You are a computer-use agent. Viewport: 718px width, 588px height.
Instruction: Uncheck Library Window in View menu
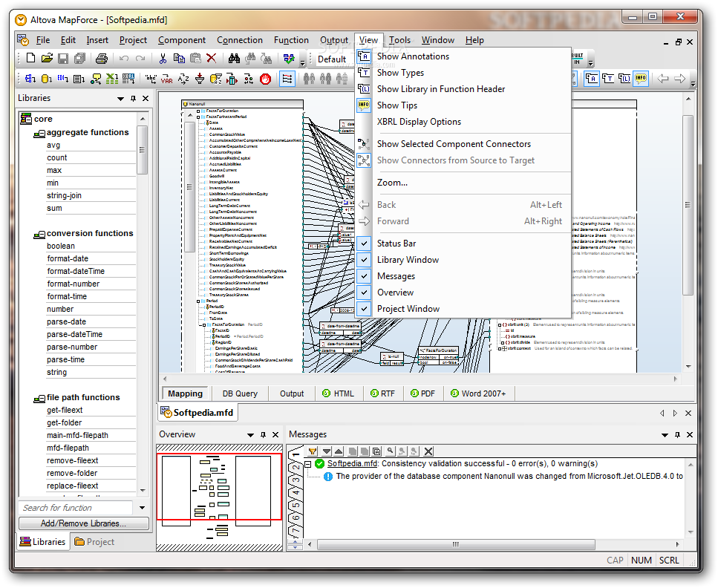[408, 260]
